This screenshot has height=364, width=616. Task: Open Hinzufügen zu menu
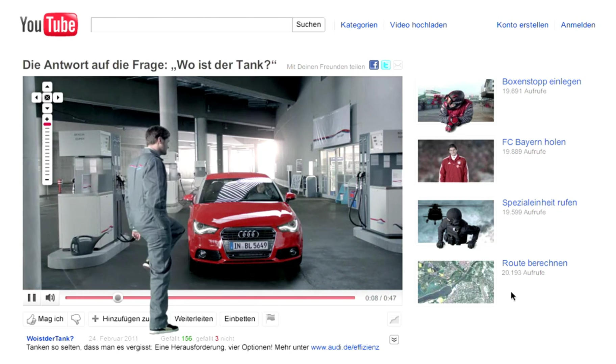(x=120, y=319)
